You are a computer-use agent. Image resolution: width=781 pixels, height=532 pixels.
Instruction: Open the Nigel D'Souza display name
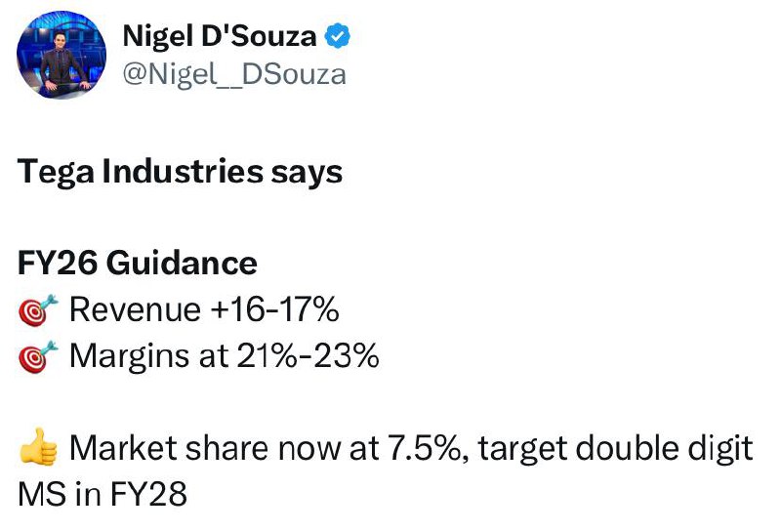pos(220,36)
